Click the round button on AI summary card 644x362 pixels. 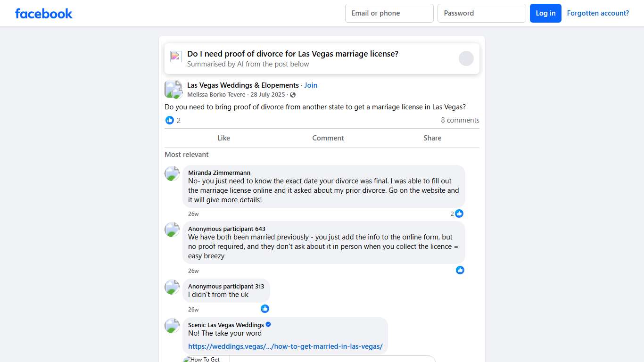[x=466, y=58]
